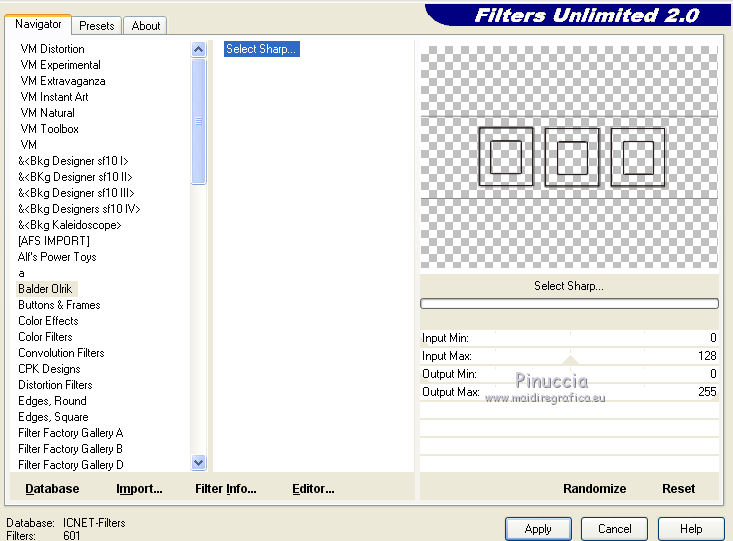Select VM Instant Art category

point(54,97)
